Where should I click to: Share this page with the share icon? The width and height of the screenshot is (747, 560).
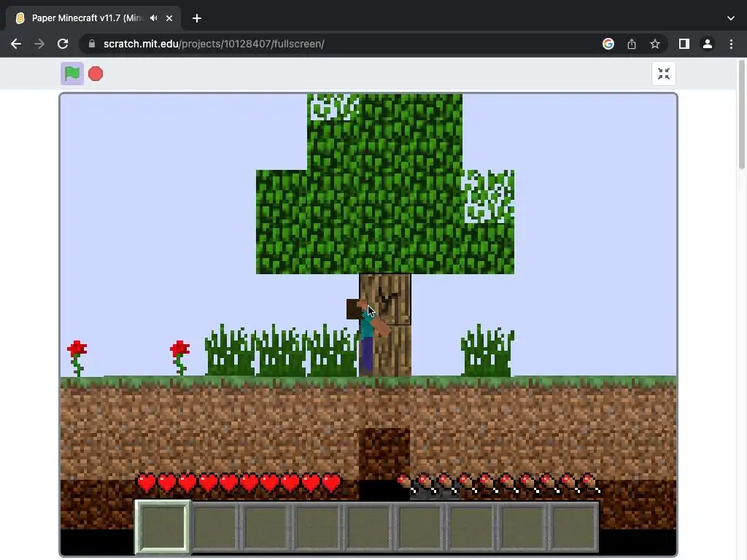click(x=632, y=44)
